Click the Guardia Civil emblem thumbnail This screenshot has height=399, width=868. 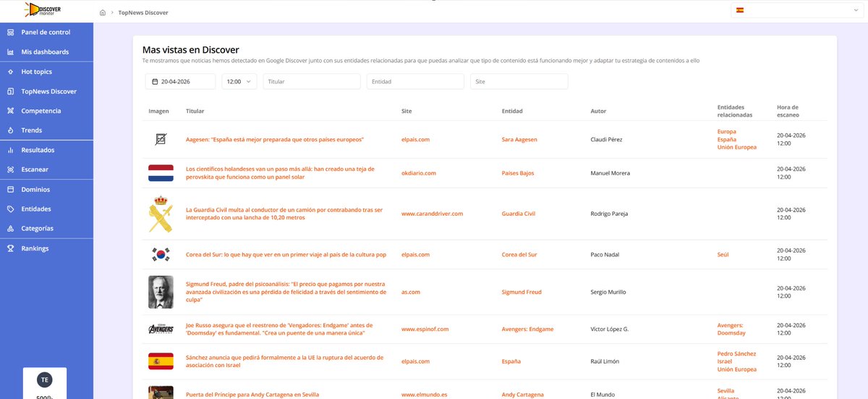coord(161,214)
